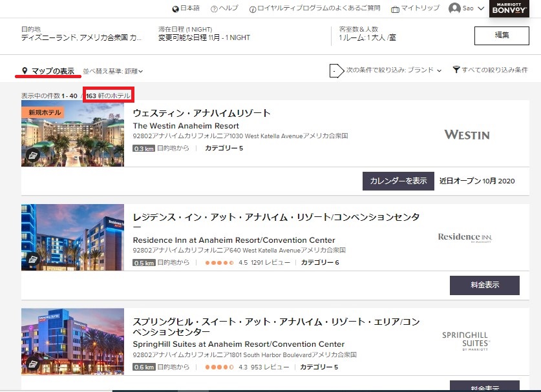Click gallery icon on Westin photo
Image resolution: width=541 pixels, height=392 pixels.
33,156
